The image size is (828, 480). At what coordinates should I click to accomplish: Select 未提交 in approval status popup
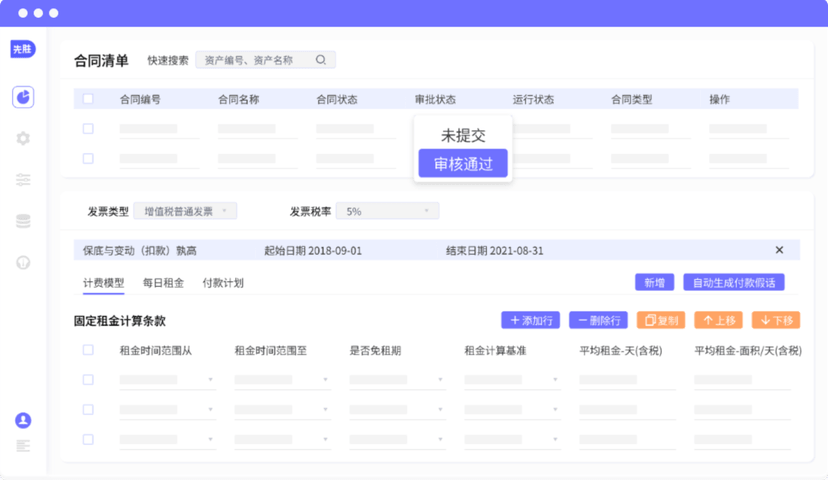(x=463, y=136)
